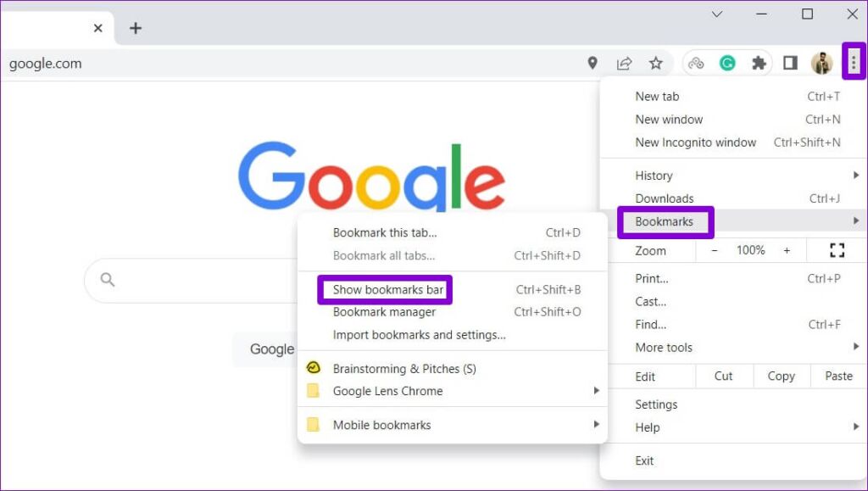Select the Brainstorming & Pitches bookmark

pos(403,369)
